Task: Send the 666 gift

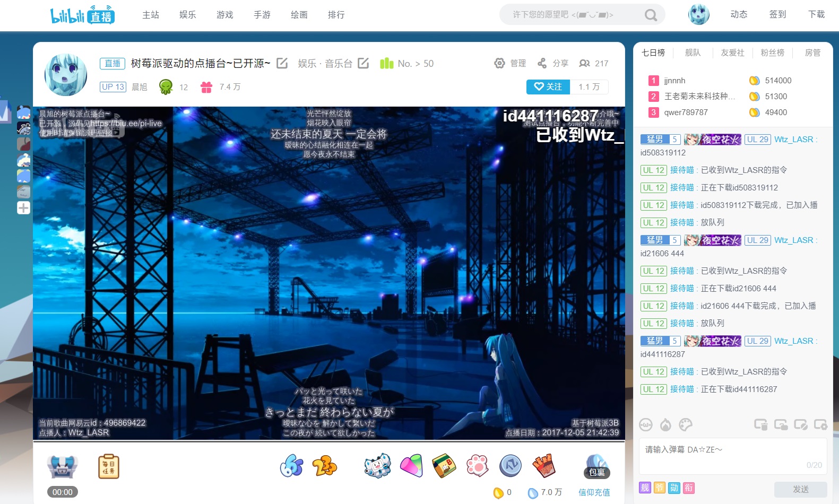Action: (292, 466)
